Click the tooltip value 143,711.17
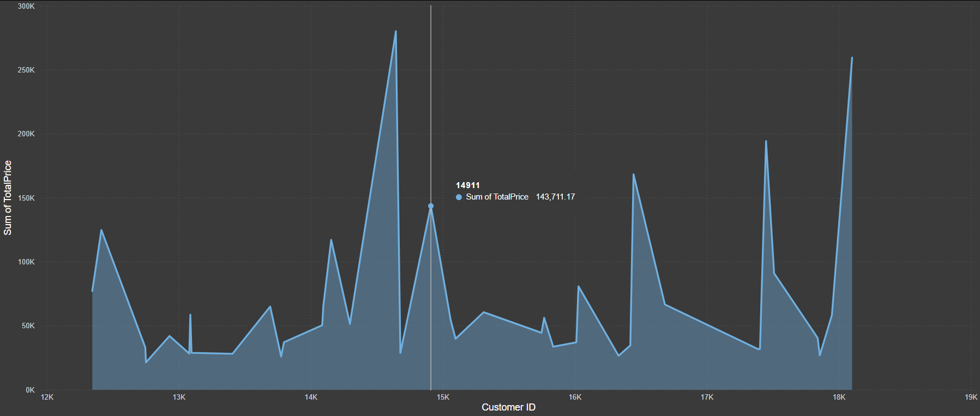This screenshot has width=980, height=416. [555, 197]
